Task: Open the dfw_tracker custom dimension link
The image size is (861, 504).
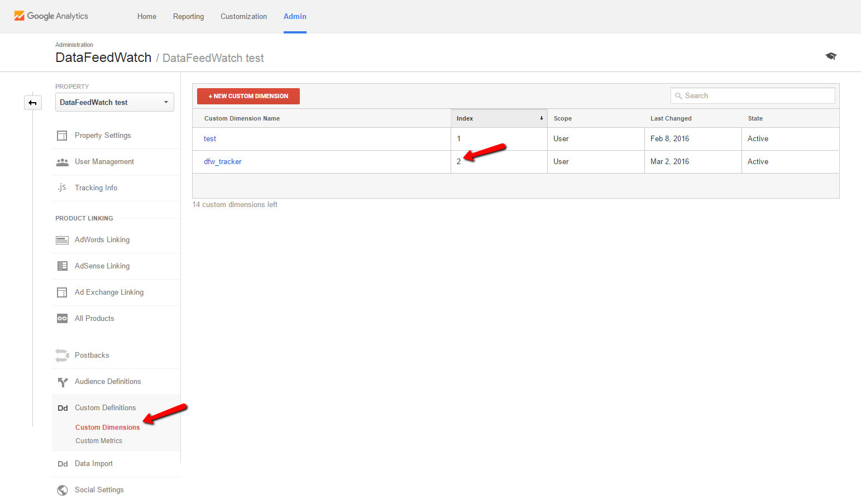Action: tap(223, 162)
